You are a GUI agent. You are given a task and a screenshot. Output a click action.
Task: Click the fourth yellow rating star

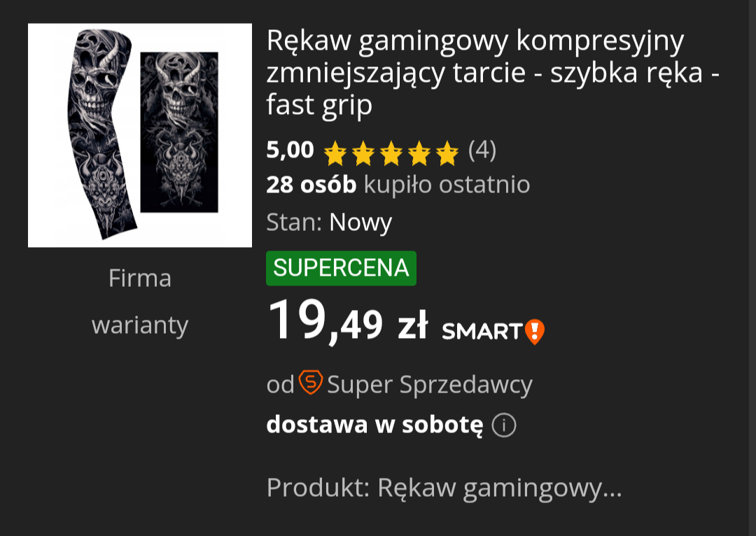point(419,153)
